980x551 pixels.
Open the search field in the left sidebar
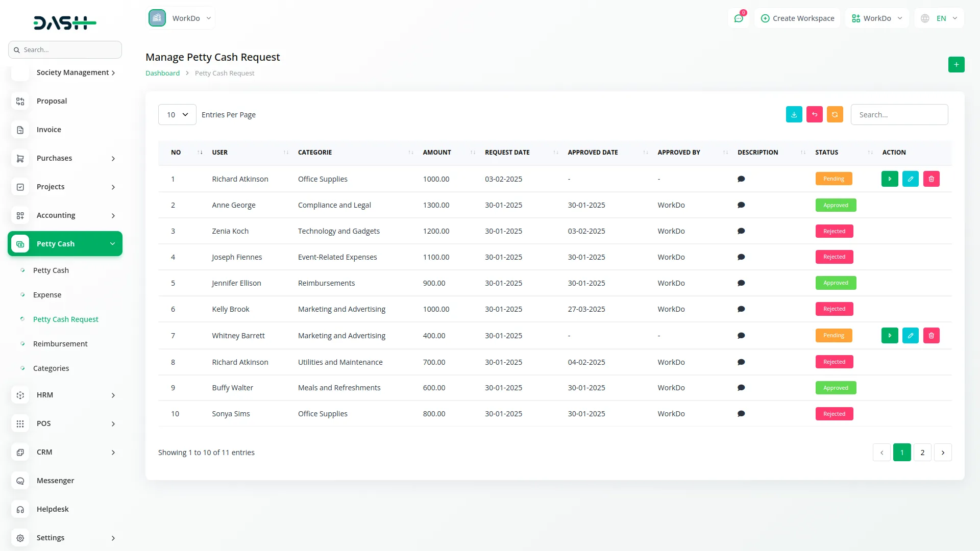coord(65,49)
